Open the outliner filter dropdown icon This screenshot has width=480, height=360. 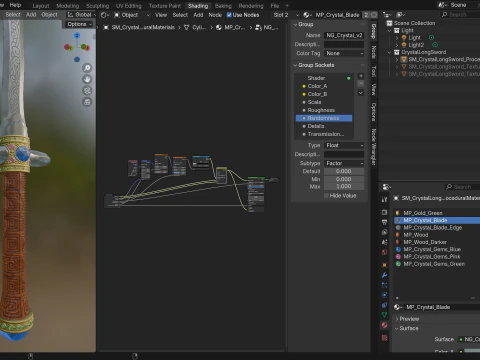point(400,15)
